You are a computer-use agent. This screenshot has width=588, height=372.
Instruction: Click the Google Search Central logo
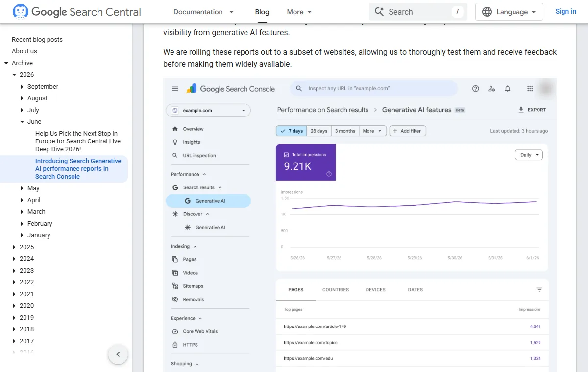[x=76, y=12]
